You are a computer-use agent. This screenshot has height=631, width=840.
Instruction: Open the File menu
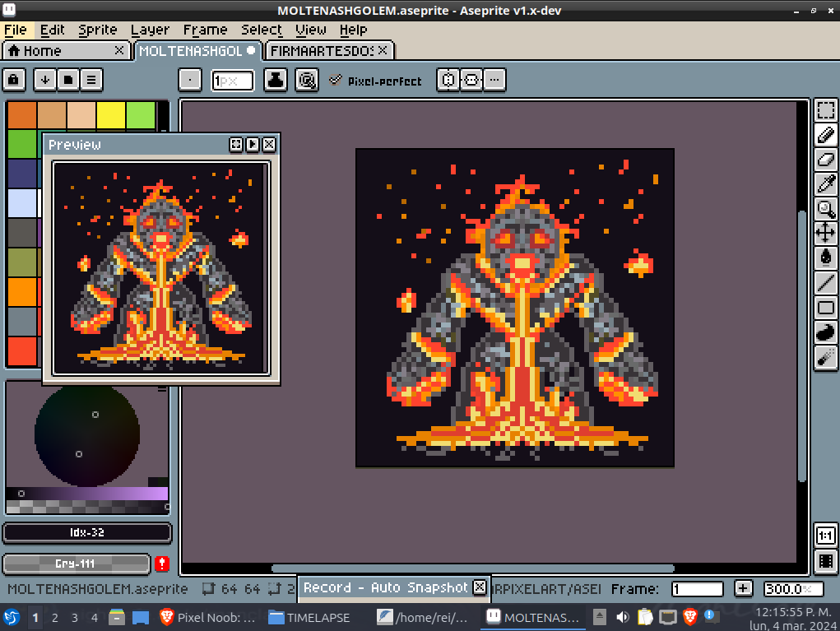16,30
